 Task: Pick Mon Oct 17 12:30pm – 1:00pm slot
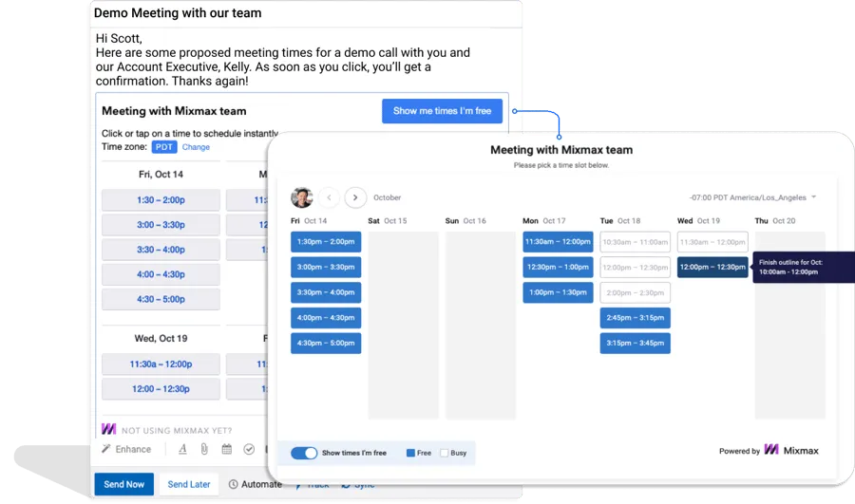point(558,267)
